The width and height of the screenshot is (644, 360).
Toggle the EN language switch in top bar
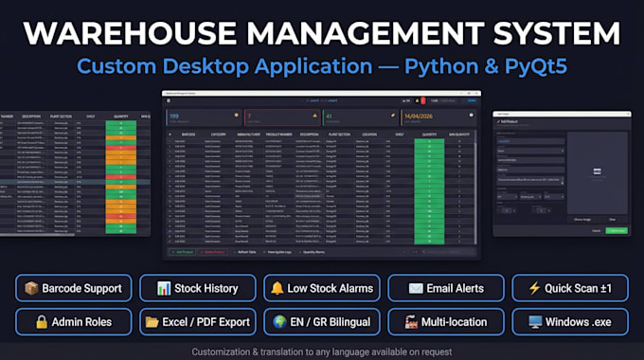coord(407,100)
